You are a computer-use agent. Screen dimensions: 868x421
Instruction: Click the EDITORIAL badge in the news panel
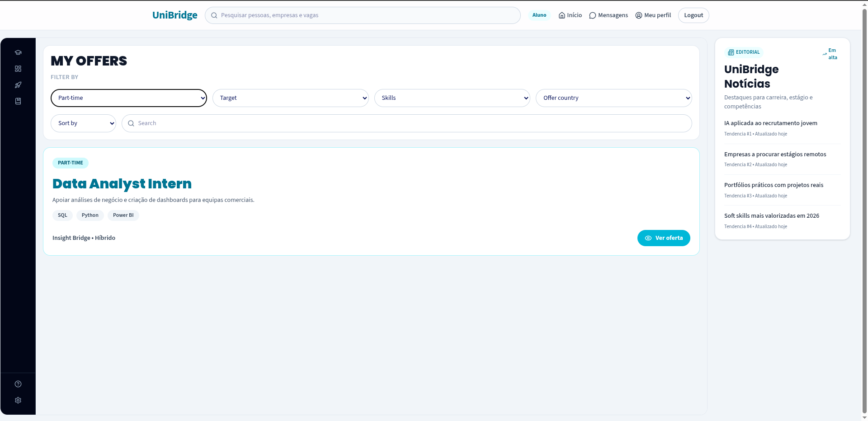pyautogui.click(x=744, y=52)
